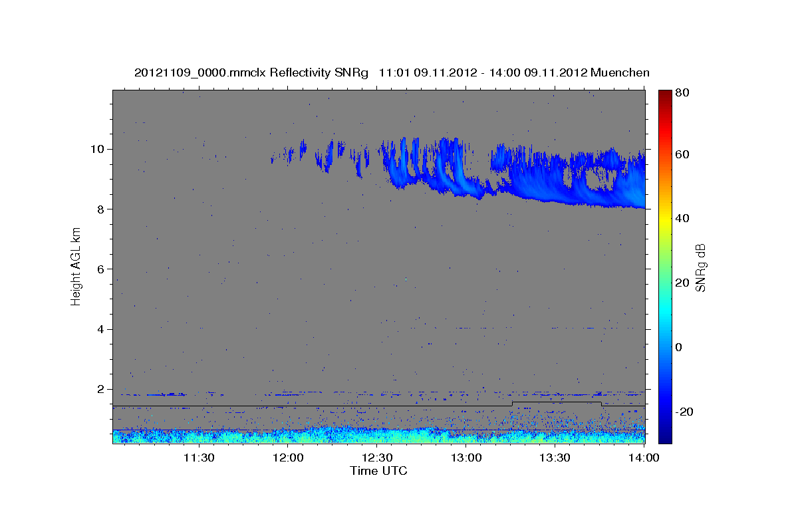The height and width of the screenshot is (532, 798).
Task: Click the height axis label 2
Action: point(102,389)
